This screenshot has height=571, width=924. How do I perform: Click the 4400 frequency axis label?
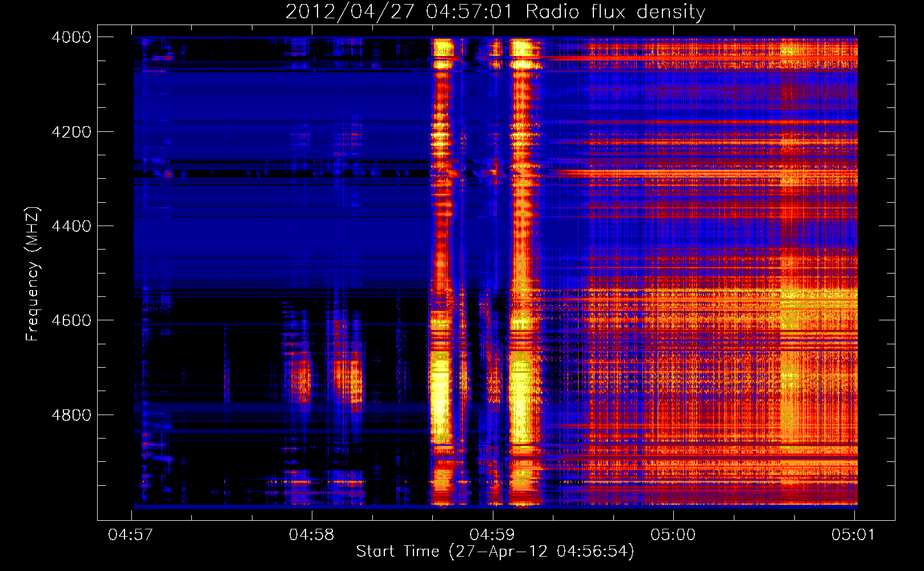click(71, 226)
